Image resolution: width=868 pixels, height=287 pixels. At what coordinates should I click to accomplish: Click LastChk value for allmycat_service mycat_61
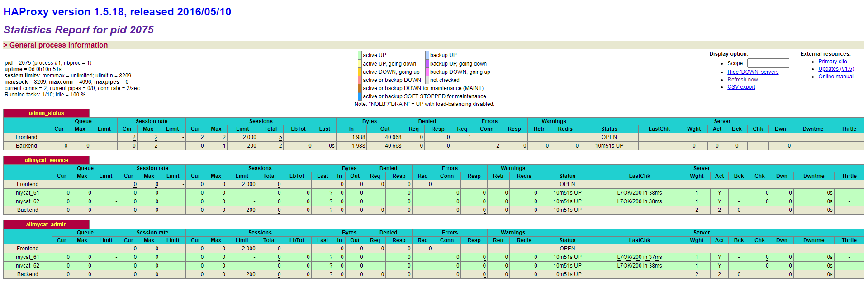(639, 193)
